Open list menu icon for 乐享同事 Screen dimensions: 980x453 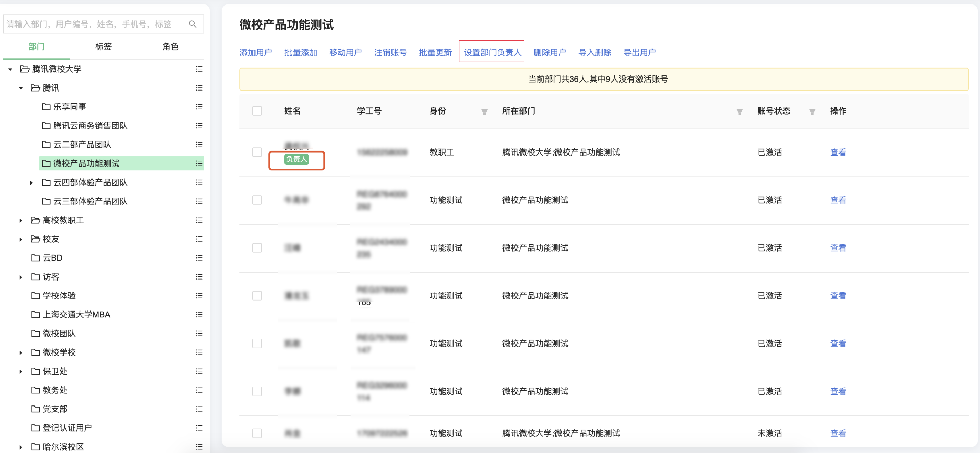(199, 107)
